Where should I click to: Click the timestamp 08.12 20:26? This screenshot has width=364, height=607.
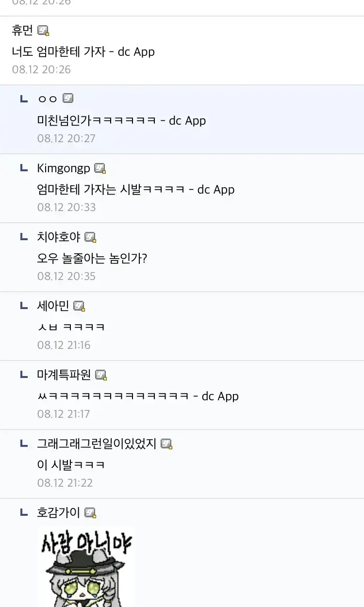click(42, 69)
